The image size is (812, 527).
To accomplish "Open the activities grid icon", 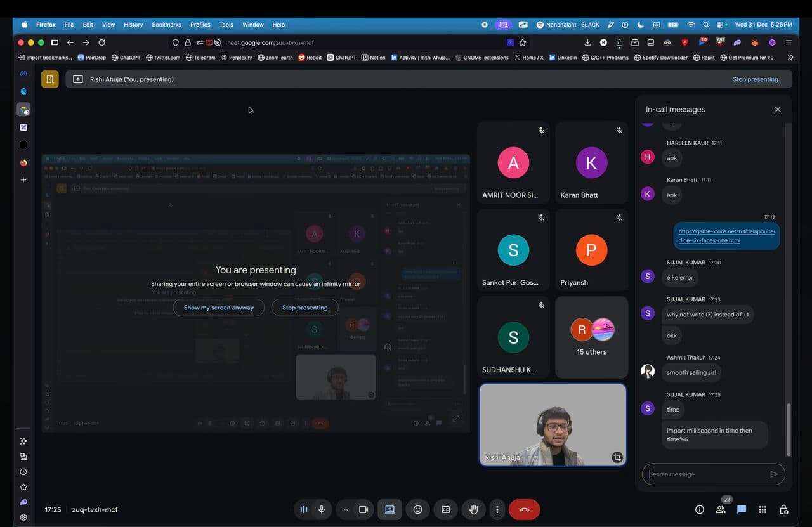I will pyautogui.click(x=763, y=509).
